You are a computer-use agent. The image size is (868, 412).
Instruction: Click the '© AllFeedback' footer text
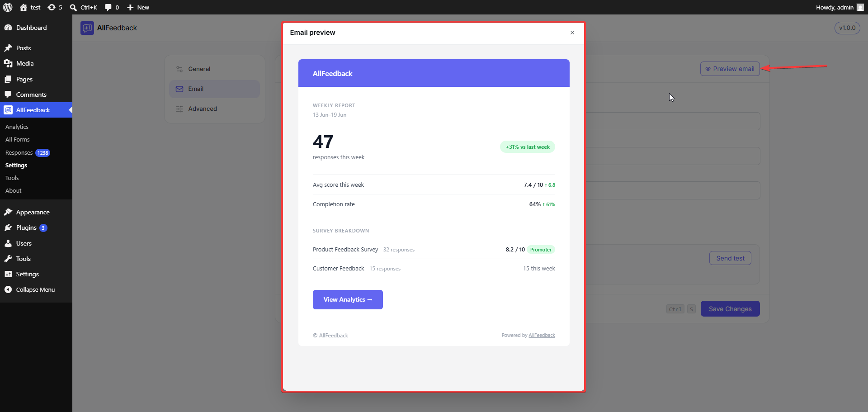coord(330,336)
